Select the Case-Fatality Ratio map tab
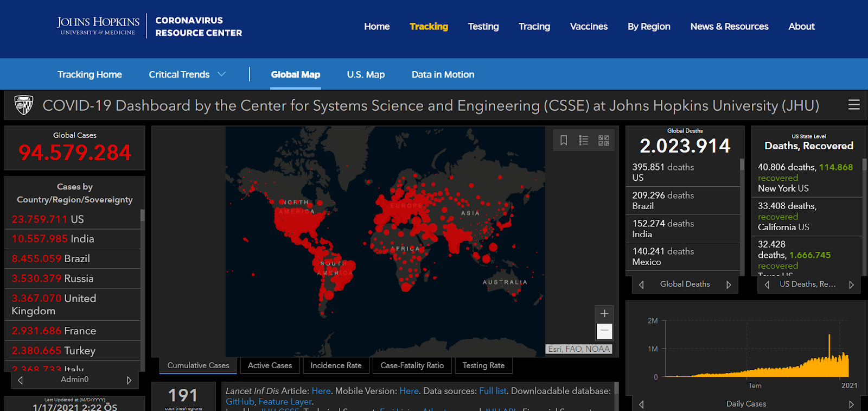Screen dimensions: 868x411 coord(412,365)
